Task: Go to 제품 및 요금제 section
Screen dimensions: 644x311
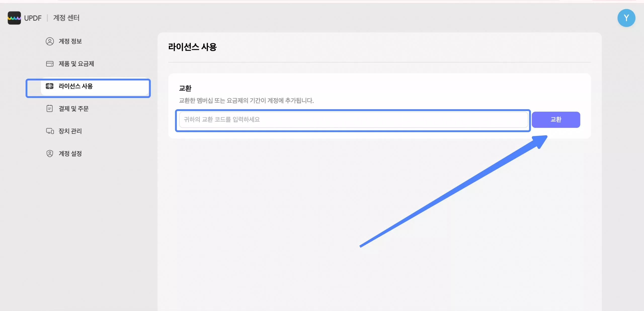Action: pos(76,64)
